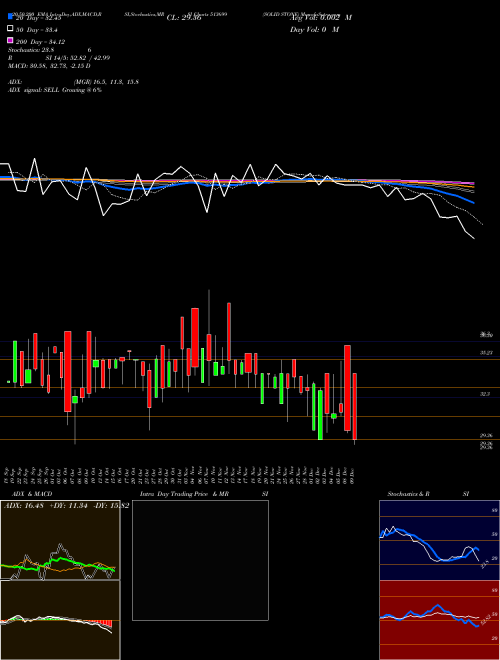Click the 'ADX signal: SELL' text line
Screen dimensions: 500x660
click(55, 90)
